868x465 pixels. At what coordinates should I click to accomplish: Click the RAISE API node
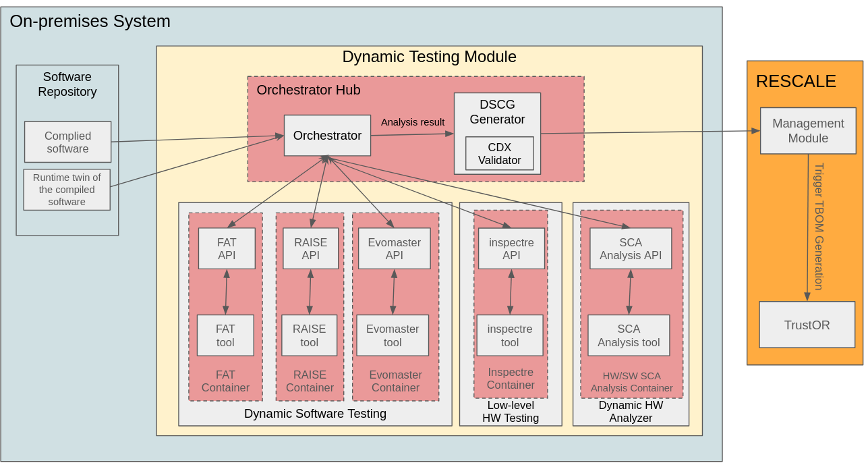coord(310,248)
